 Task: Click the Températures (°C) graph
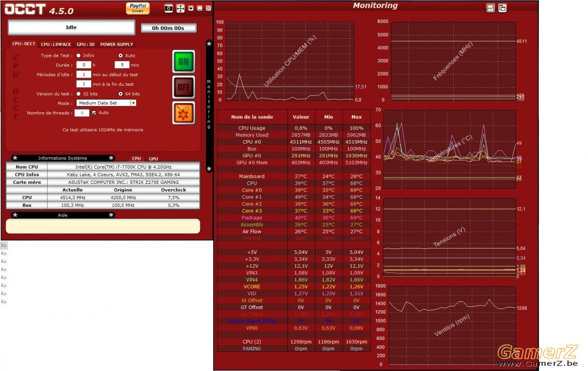pyautogui.click(x=449, y=149)
